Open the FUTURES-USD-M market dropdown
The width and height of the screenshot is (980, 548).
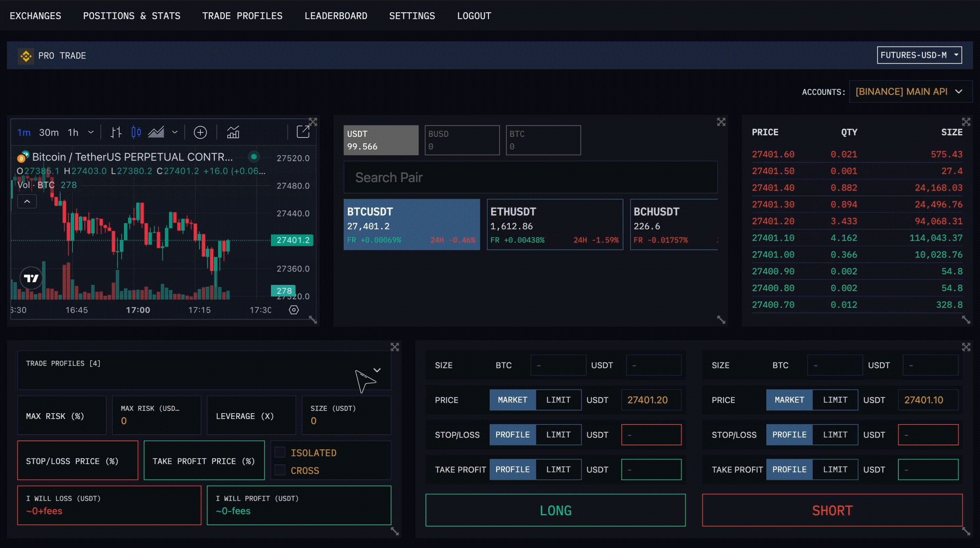point(919,55)
